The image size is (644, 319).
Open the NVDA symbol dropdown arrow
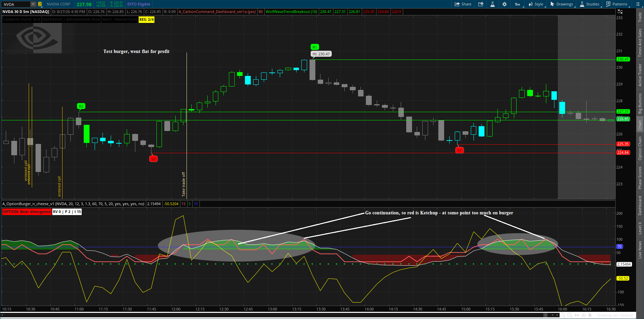pyautogui.click(x=33, y=4)
